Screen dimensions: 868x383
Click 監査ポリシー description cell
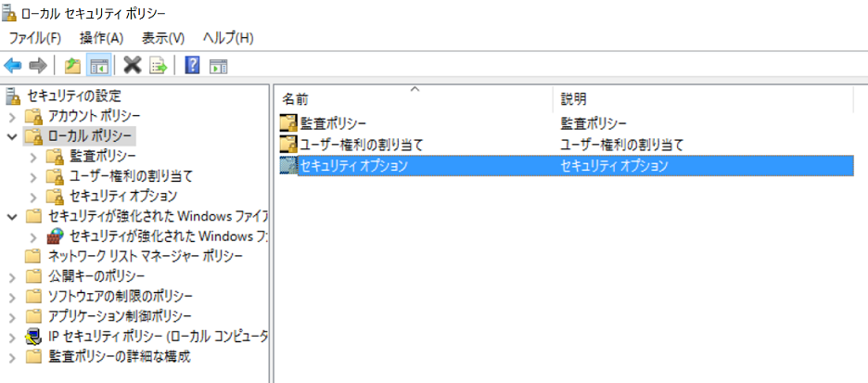(594, 122)
